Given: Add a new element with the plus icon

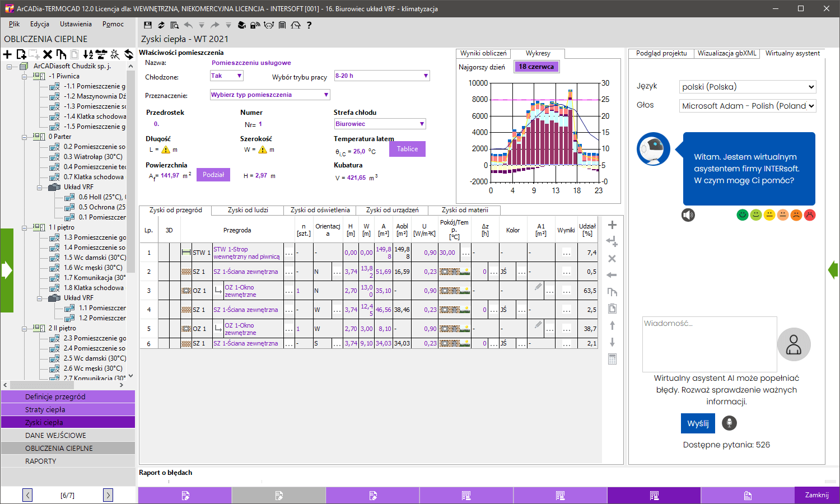Looking at the screenshot, I should click(x=7, y=54).
